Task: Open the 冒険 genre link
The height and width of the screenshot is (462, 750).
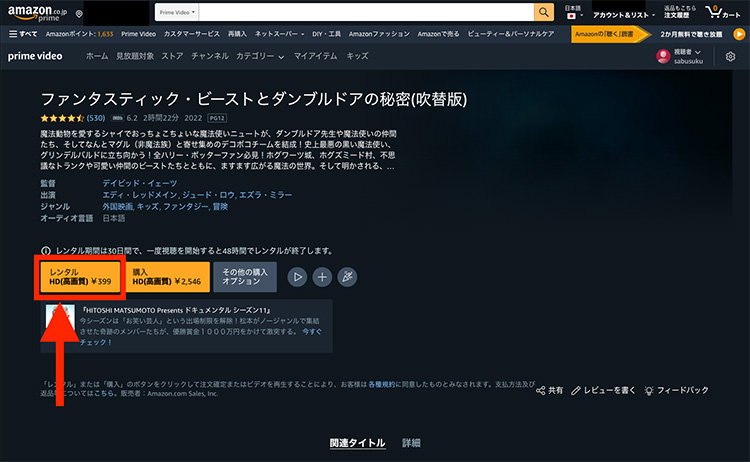Action: (x=221, y=207)
